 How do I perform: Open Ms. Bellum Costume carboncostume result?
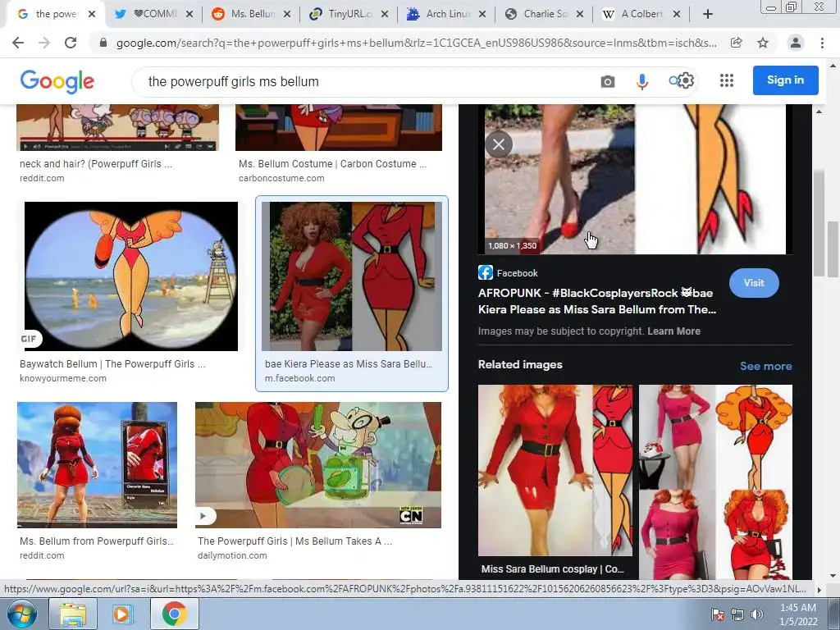click(333, 164)
